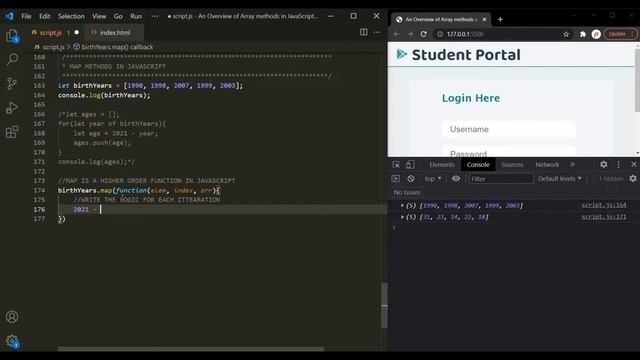Open the Manage gear in VS Code
The width and height of the screenshot is (640, 360).
click(x=12, y=341)
